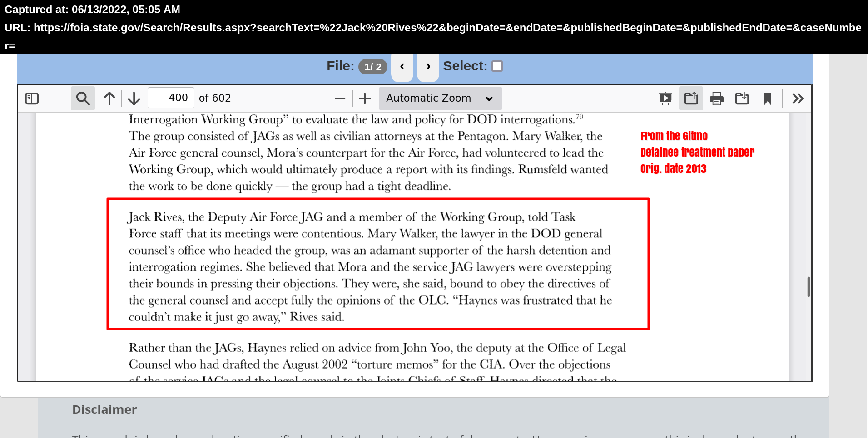868x438 pixels.
Task: Click the 'of 602' page count text
Action: click(x=215, y=98)
